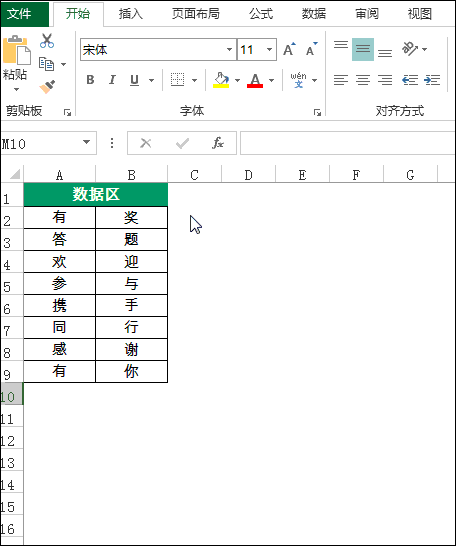This screenshot has height=546, width=456.
Task: Decrease font size with small A
Action: [312, 49]
